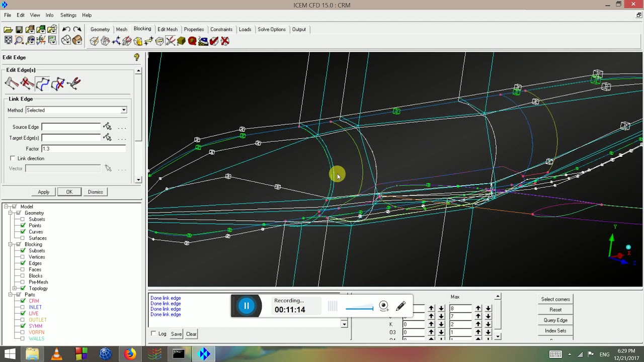644x362 pixels.
Task: Toggle Curves visibility checkbox
Action: coord(23,232)
